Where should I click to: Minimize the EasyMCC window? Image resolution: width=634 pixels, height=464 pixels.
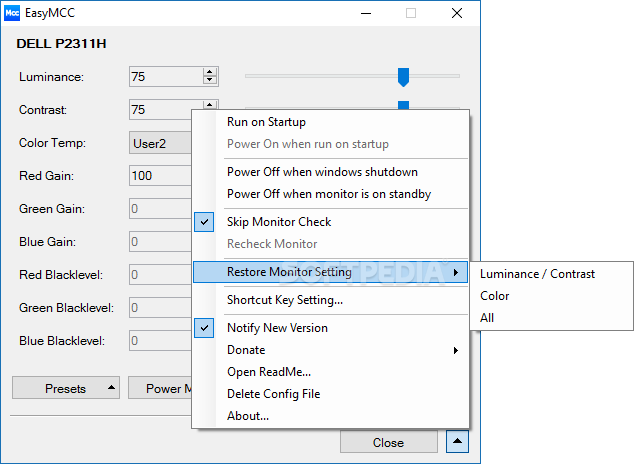pos(366,13)
